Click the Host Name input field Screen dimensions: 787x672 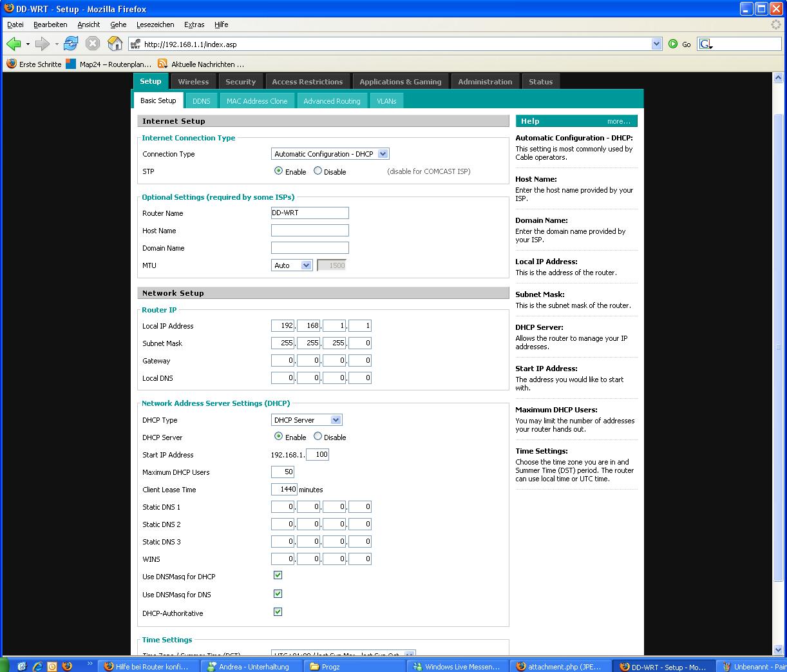[x=310, y=230]
